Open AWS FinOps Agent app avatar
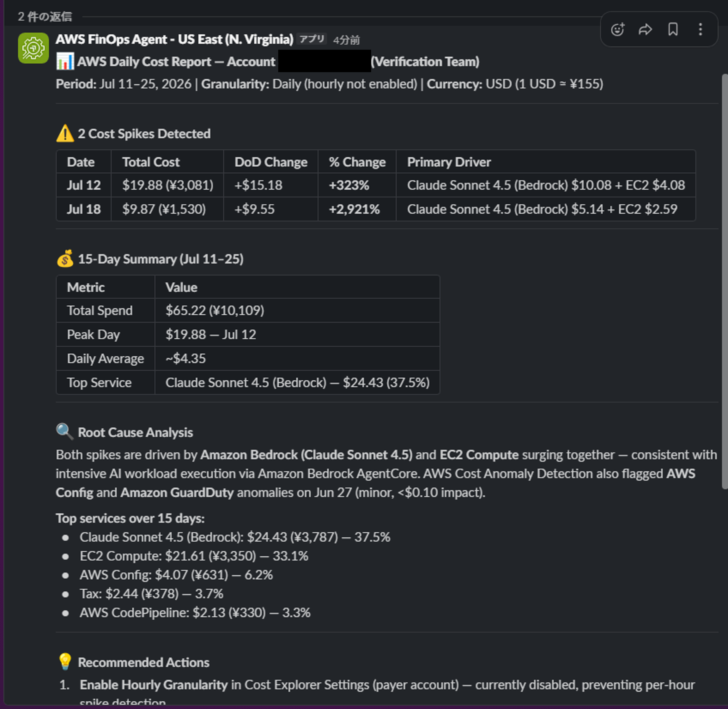This screenshot has height=709, width=728. point(33,48)
